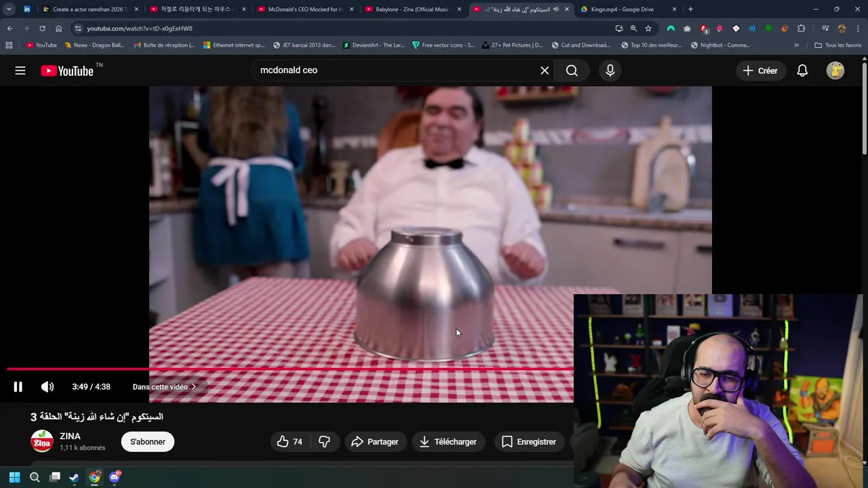The height and width of the screenshot is (488, 868).
Task: Switch to 'Create a actor ramdhan 2026' tab
Action: pos(90,9)
